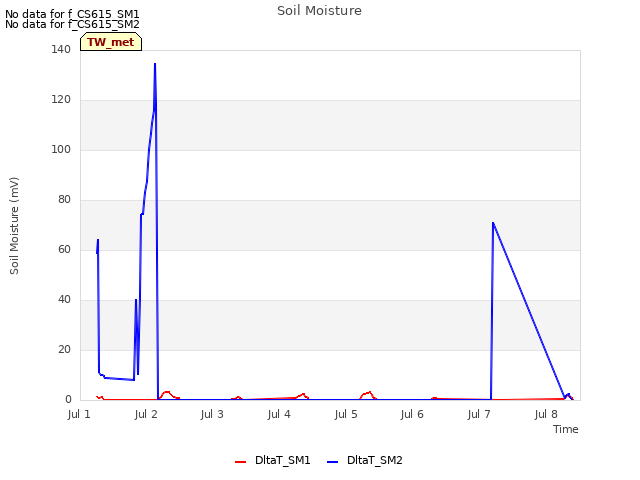Image resolution: width=640 pixels, height=480 pixels.
Task: Click the TW_met annotation label
Action: coord(111,42)
